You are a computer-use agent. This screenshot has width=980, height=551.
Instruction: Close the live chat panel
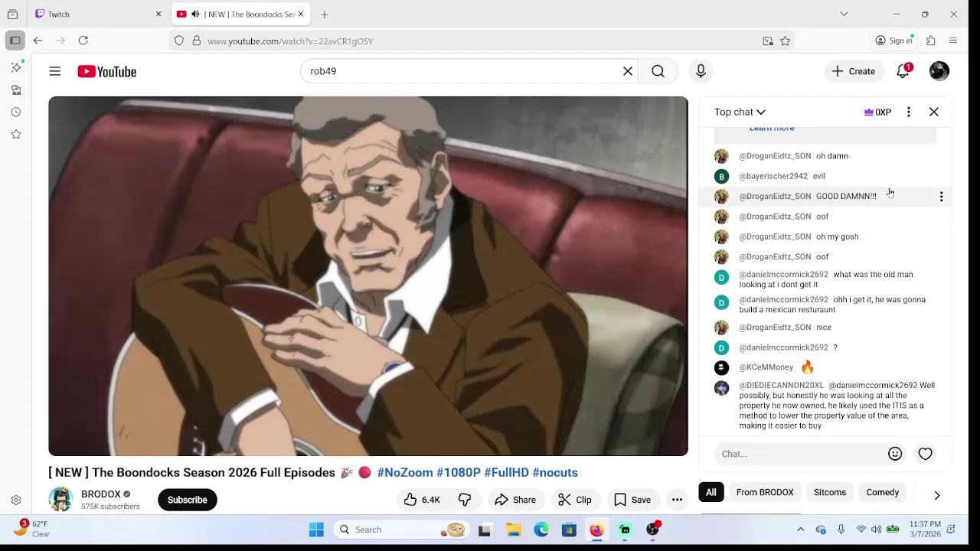coord(934,112)
